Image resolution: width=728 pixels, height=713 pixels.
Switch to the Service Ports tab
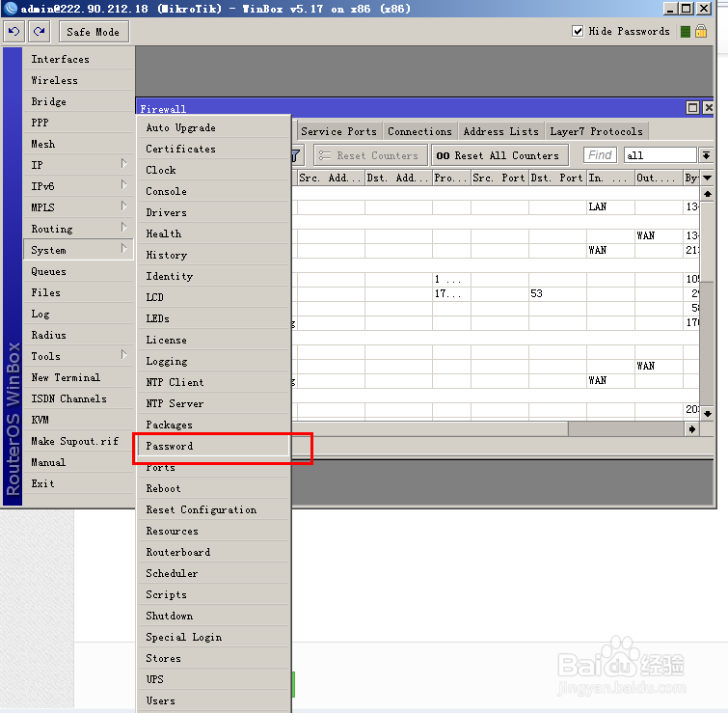(338, 131)
